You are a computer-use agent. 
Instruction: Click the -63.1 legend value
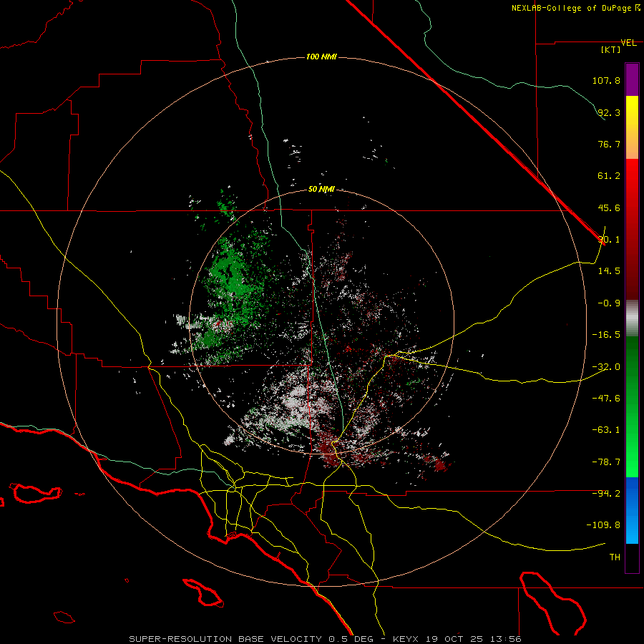click(606, 430)
